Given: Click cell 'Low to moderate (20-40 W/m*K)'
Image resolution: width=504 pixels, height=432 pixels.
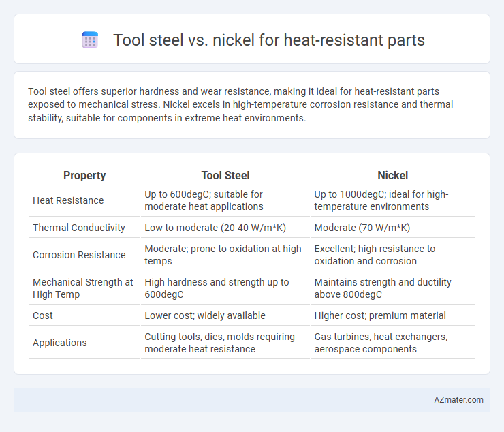Looking at the screenshot, I should pos(215,228).
